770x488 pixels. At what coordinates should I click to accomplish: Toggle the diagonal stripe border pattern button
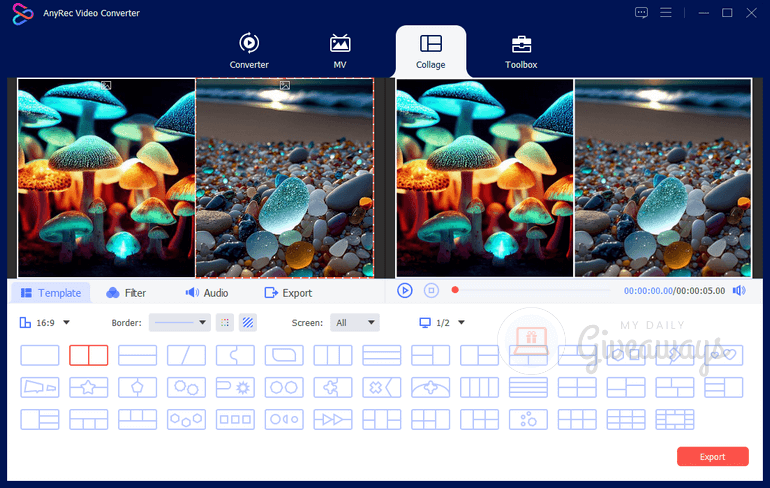click(248, 322)
